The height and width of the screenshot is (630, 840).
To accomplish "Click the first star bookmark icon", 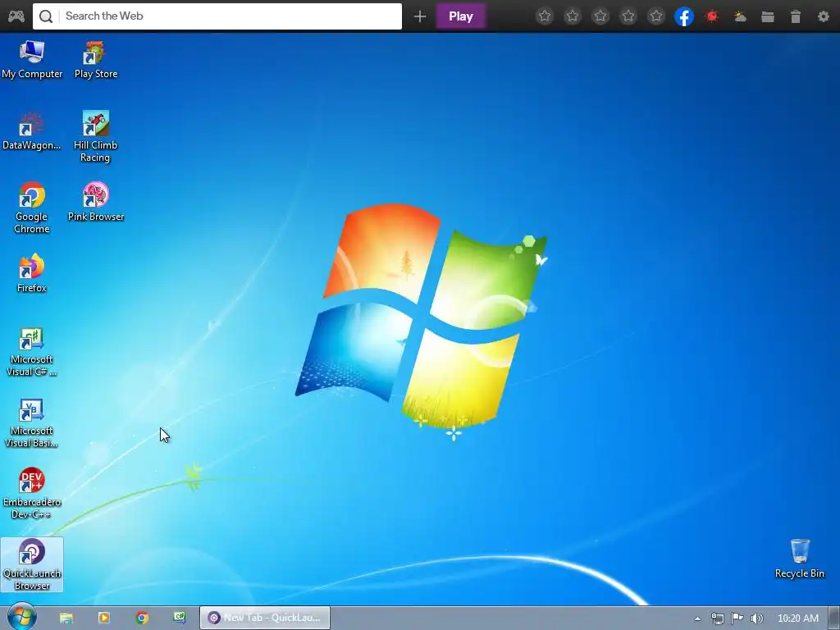I will click(x=545, y=16).
